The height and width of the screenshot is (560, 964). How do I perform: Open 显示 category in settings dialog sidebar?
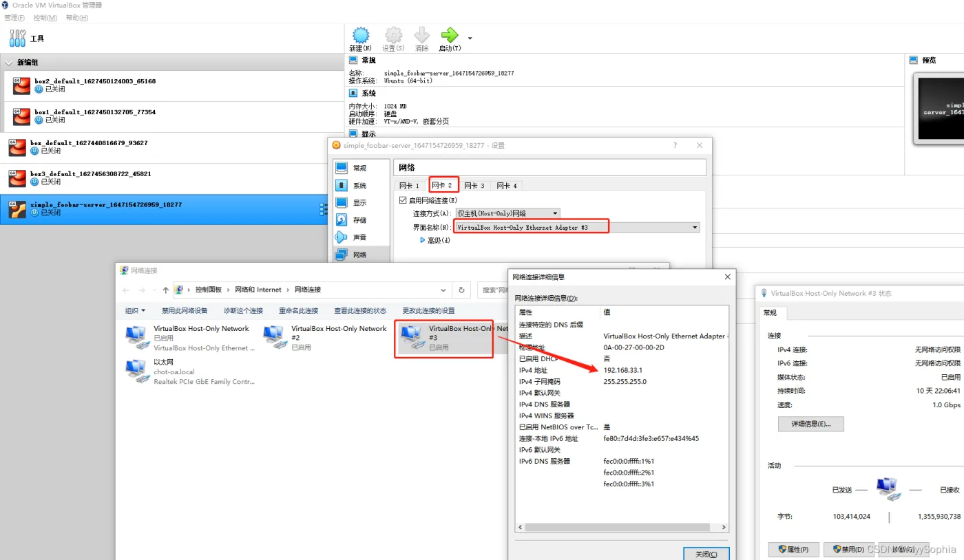point(360,202)
